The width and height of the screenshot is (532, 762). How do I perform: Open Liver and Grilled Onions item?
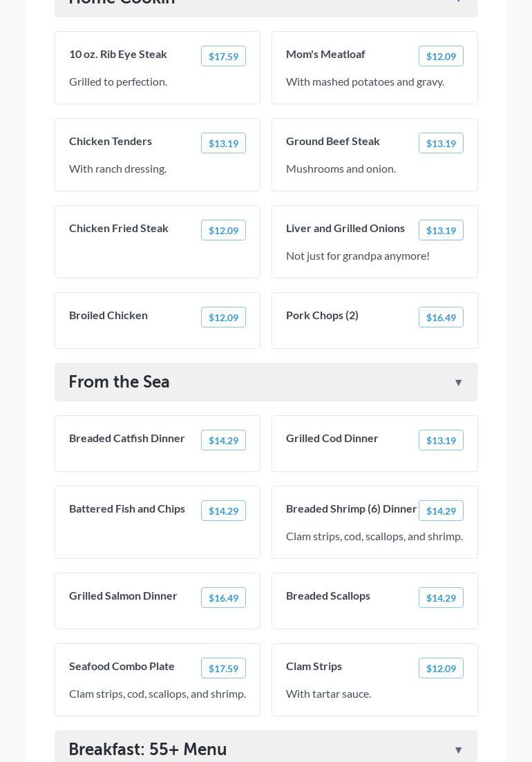[x=345, y=228]
